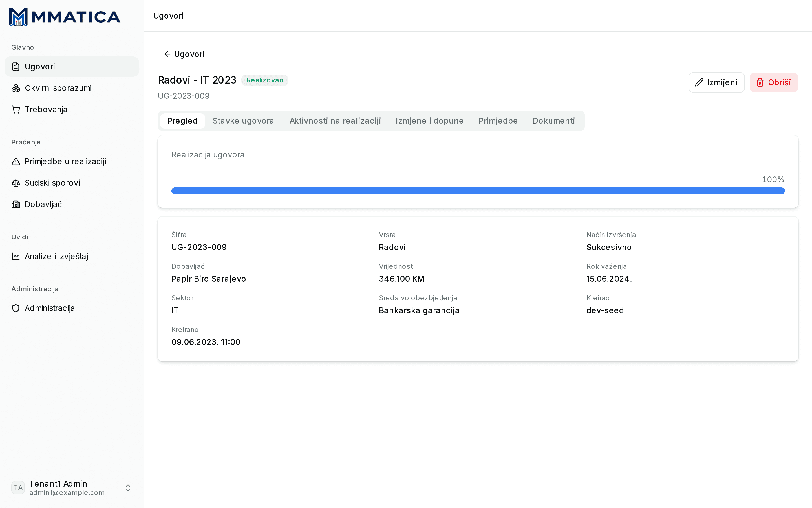
Task: Click the Analize i izvještaji chart icon
Action: coord(16,256)
